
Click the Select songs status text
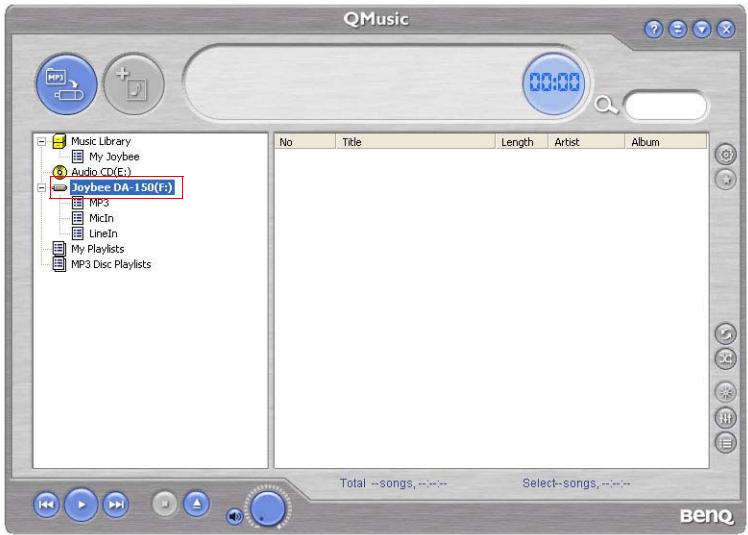(x=576, y=483)
